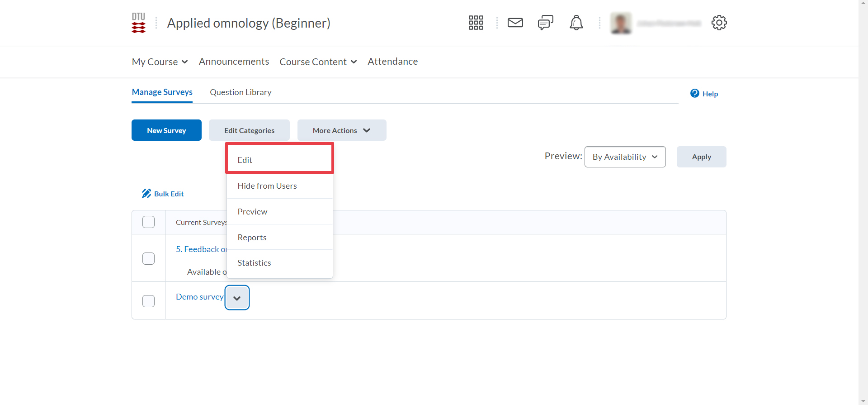The height and width of the screenshot is (405, 868).
Task: Open the message alerts envelope icon
Action: (515, 23)
